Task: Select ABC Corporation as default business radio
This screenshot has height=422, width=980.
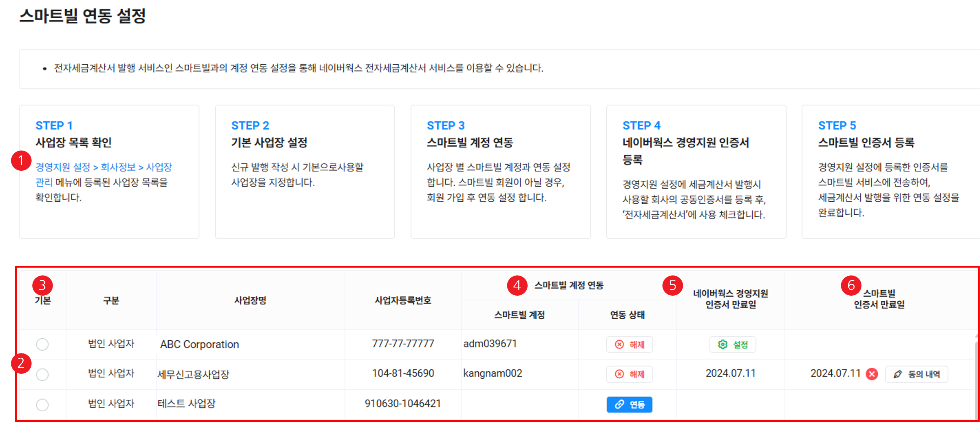Action: click(x=42, y=344)
